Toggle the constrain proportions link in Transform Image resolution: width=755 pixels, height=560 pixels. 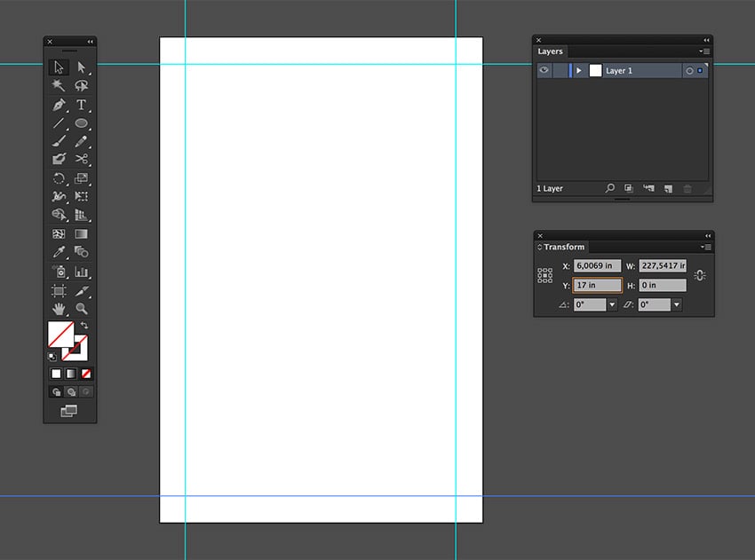pos(700,274)
